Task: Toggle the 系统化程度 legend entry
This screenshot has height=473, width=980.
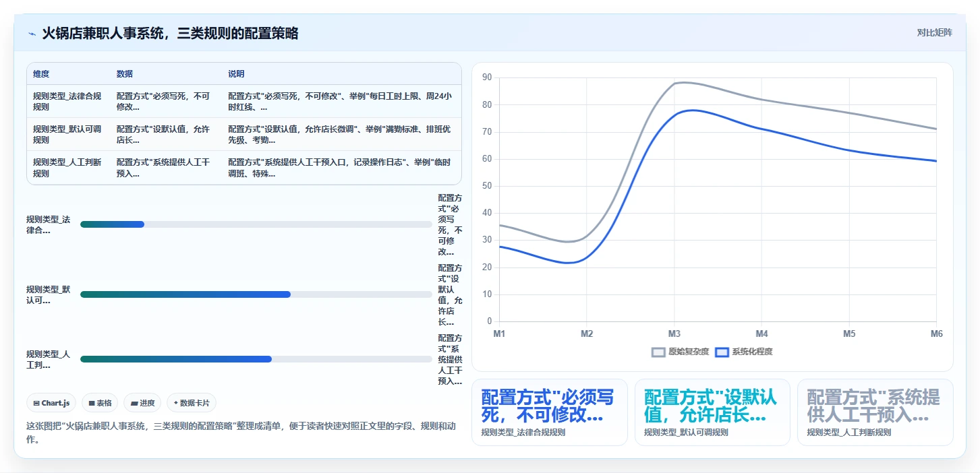Action: tap(744, 352)
